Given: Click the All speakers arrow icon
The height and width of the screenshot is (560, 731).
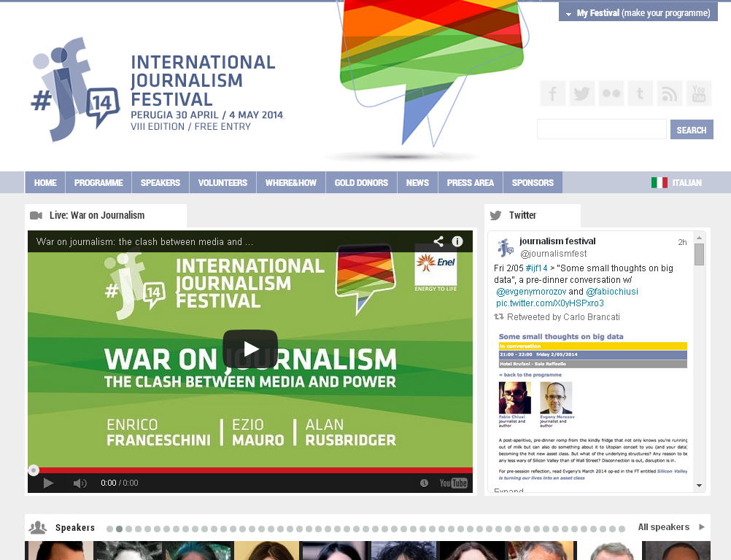Looking at the screenshot, I should 702,527.
